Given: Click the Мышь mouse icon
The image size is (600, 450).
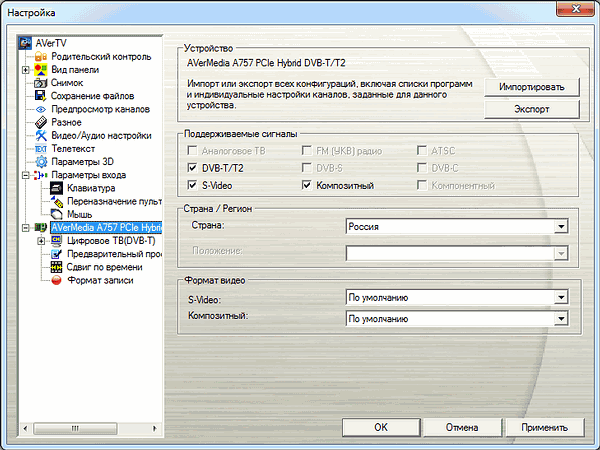Looking at the screenshot, I should pos(57,214).
